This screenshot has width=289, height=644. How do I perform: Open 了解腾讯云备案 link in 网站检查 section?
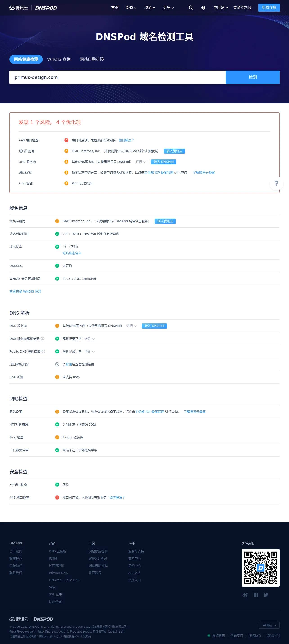pos(195,411)
